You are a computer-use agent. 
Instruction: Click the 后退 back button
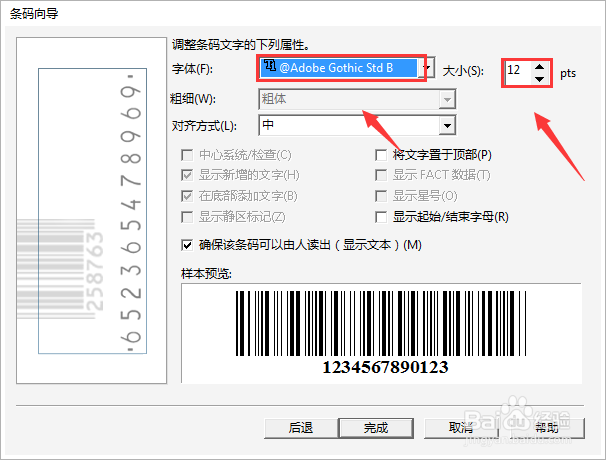pos(301,428)
